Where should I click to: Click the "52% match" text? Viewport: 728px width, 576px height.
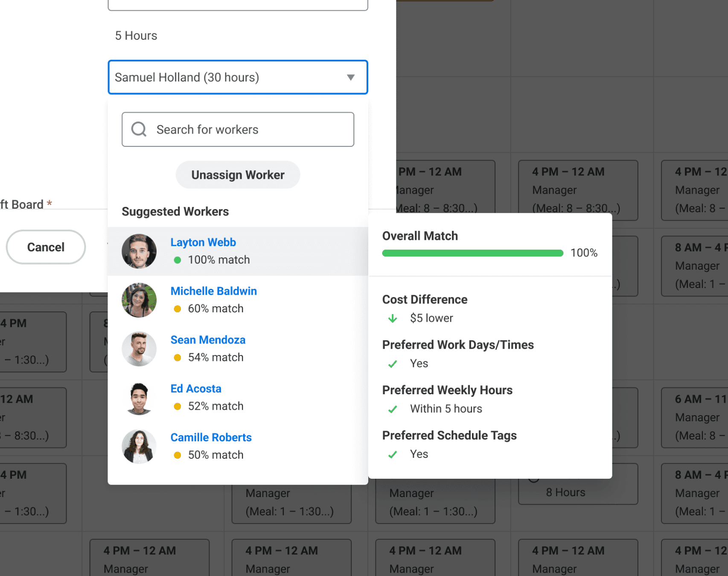[x=216, y=406]
